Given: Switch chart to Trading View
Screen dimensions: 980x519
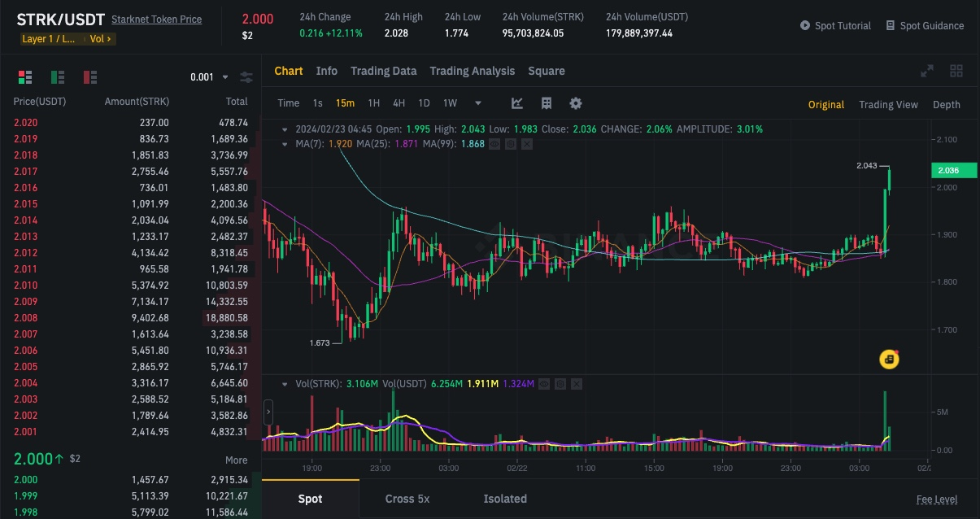Looking at the screenshot, I should (889, 104).
